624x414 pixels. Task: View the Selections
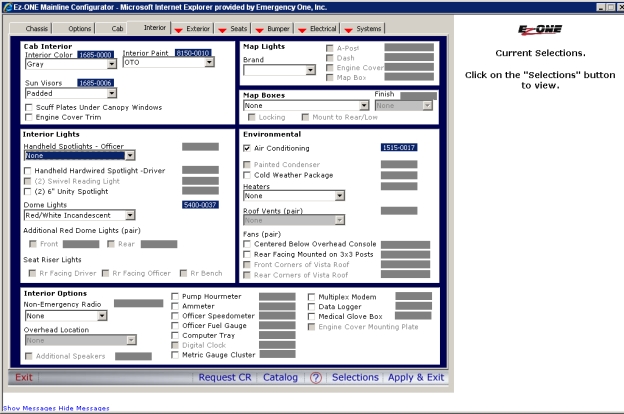pyautogui.click(x=355, y=377)
